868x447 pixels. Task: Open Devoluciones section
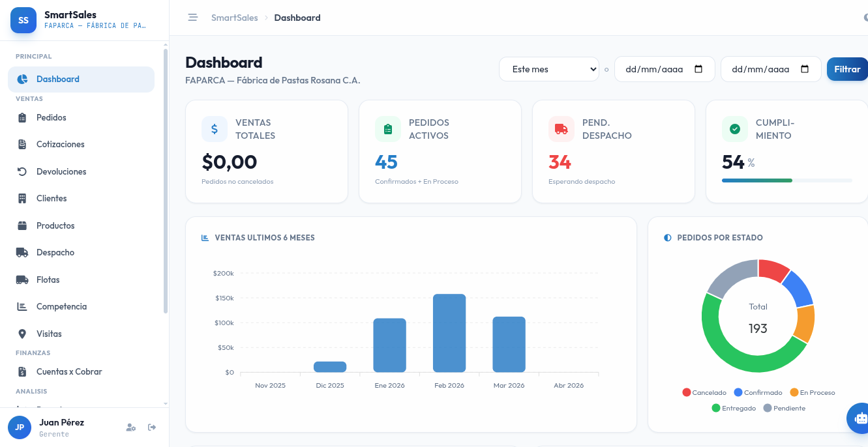point(81,171)
